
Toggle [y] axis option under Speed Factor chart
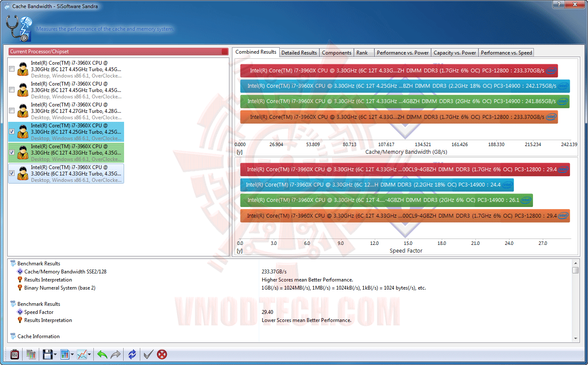240,251
